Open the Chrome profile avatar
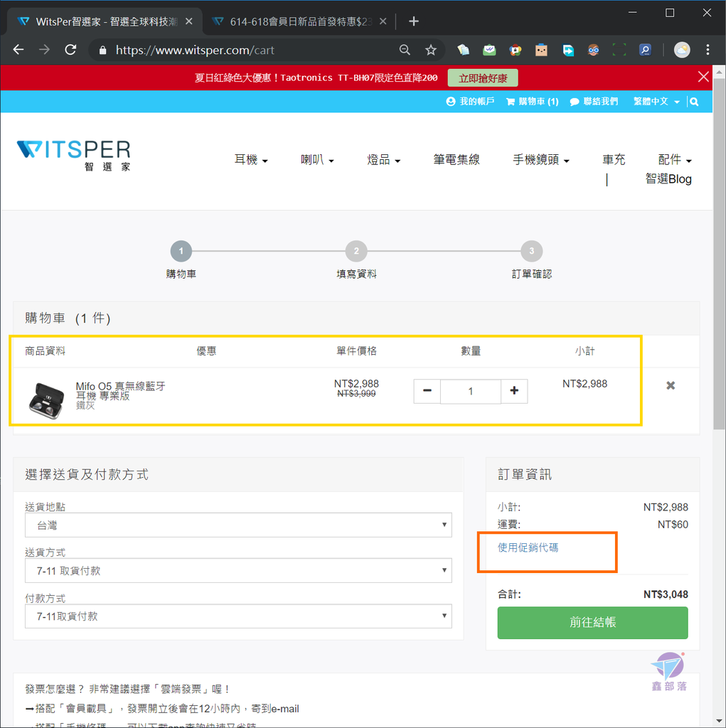 coord(682,50)
